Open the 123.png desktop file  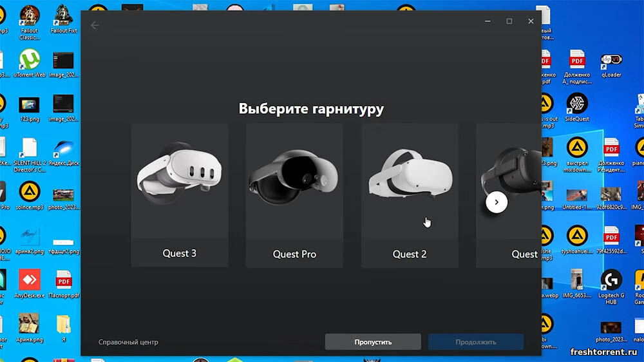[30, 109]
